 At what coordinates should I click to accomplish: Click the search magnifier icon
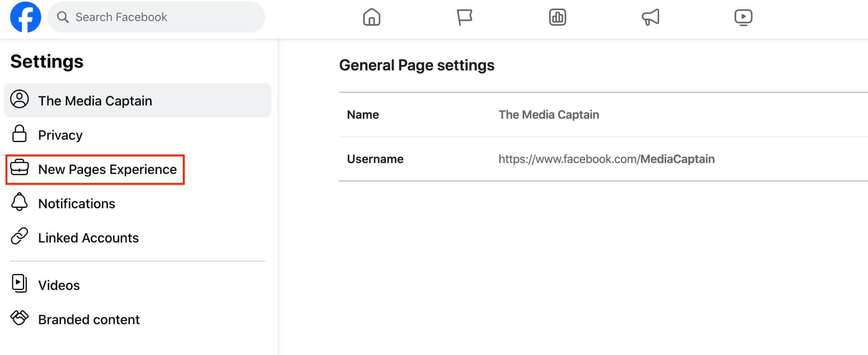[63, 17]
